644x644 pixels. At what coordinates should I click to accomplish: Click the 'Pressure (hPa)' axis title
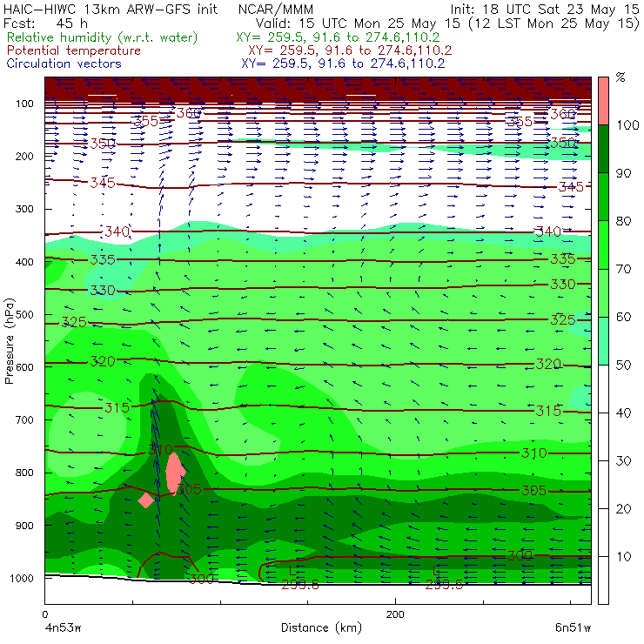(10, 341)
